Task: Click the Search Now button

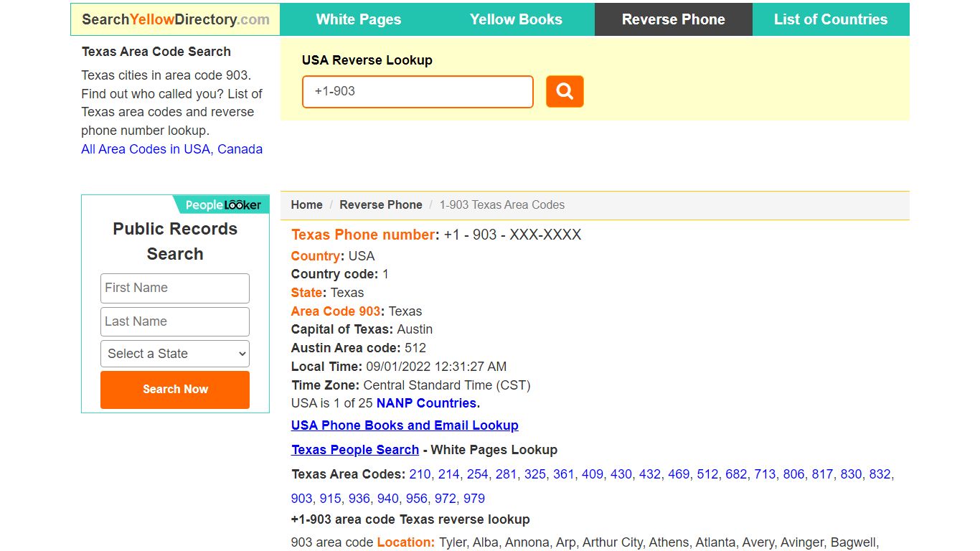Action: click(175, 390)
